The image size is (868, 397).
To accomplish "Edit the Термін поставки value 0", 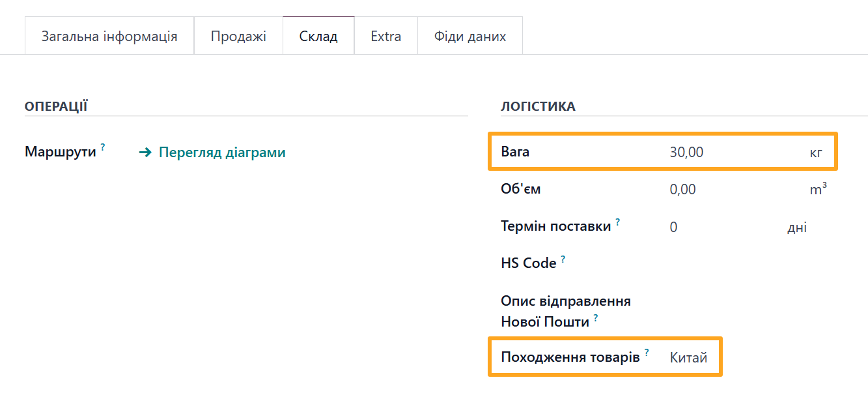I will (x=673, y=227).
